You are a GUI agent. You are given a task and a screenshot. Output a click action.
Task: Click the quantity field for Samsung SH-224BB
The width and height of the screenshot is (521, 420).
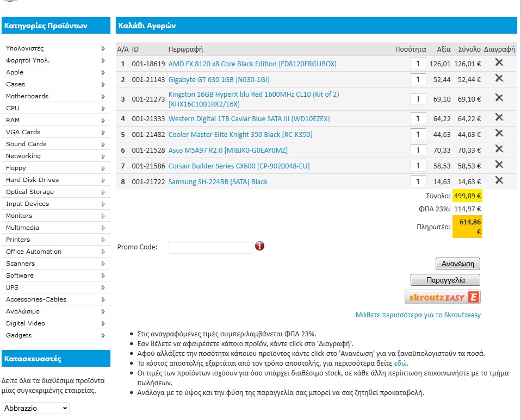418,181
